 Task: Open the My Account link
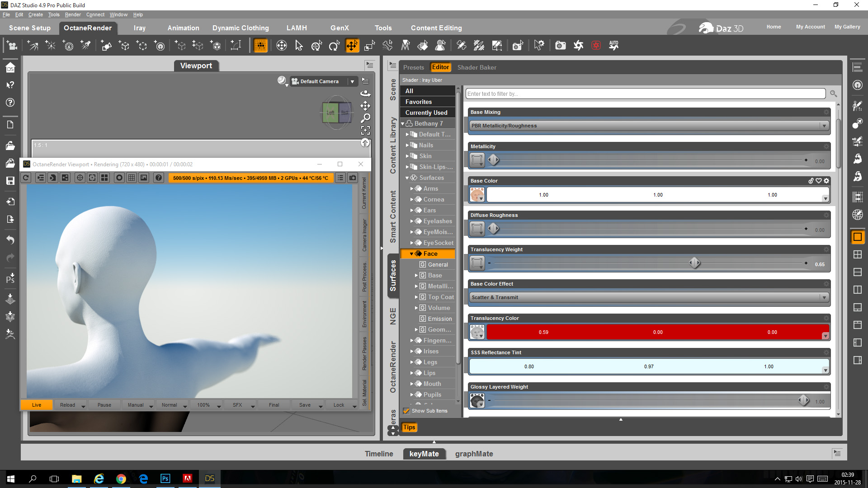[x=810, y=27]
